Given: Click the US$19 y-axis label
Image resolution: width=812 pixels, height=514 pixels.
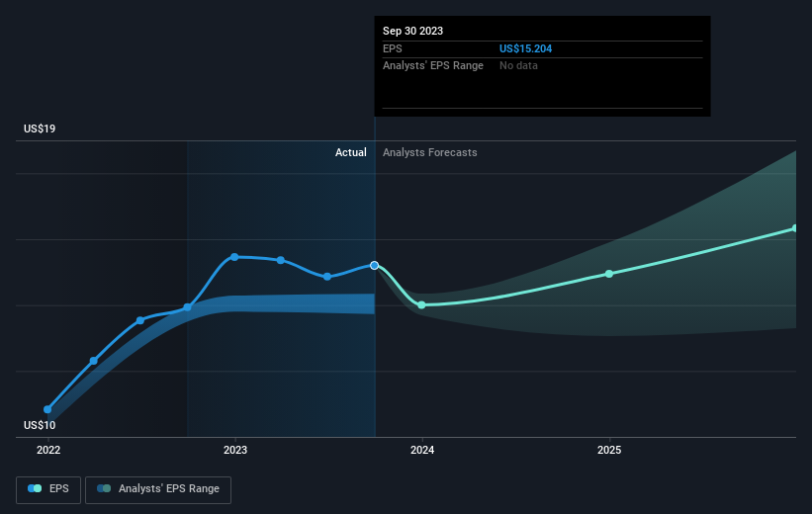Looking at the screenshot, I should tap(40, 128).
